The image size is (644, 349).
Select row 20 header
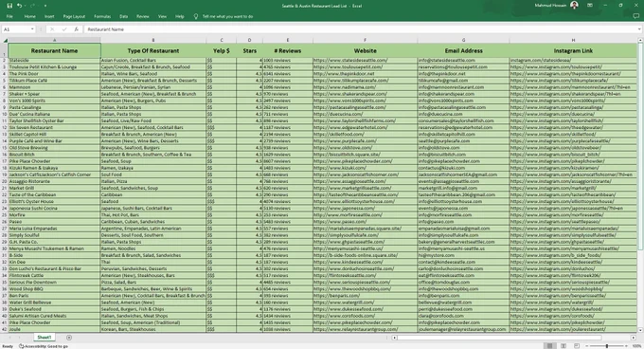click(5, 181)
